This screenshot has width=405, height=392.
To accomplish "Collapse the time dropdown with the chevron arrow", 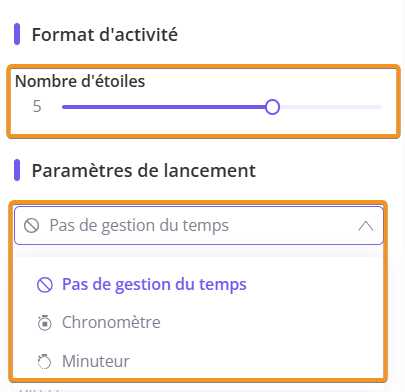I will pos(366,226).
